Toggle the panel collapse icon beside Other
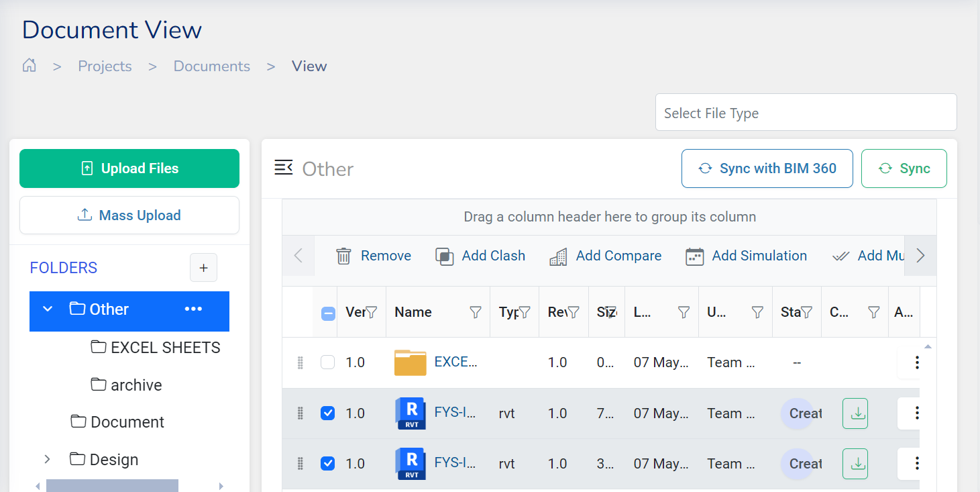 tap(283, 168)
